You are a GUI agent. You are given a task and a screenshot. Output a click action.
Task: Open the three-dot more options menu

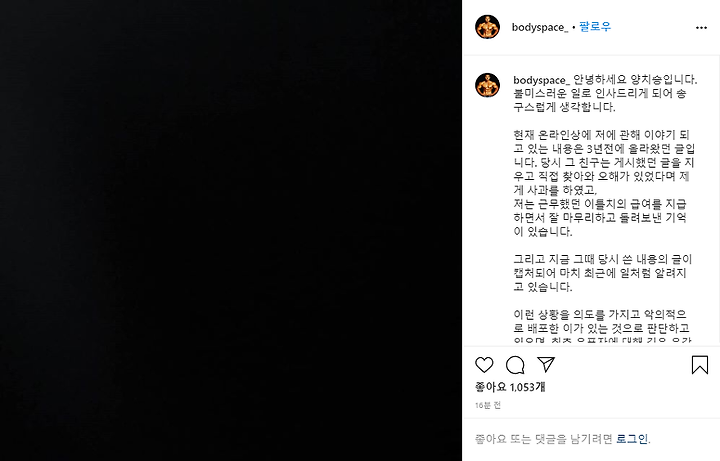tap(701, 28)
